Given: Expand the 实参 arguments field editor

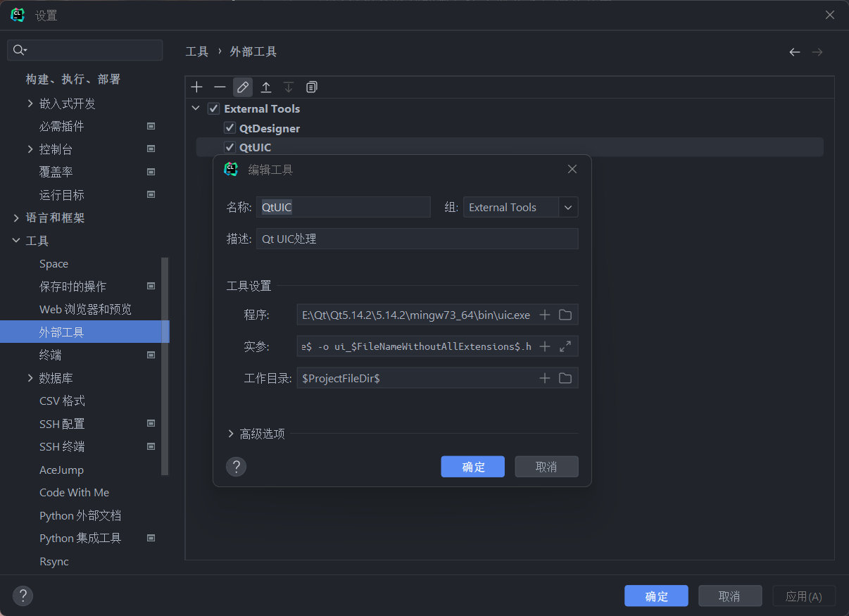Looking at the screenshot, I should tap(565, 346).
